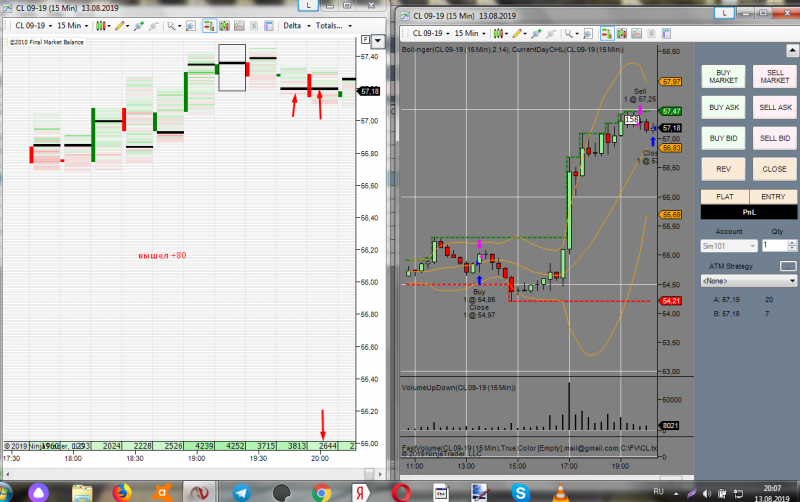Expand the ATM Strategy None dropdown
This screenshot has width=800, height=502.
(x=748, y=281)
